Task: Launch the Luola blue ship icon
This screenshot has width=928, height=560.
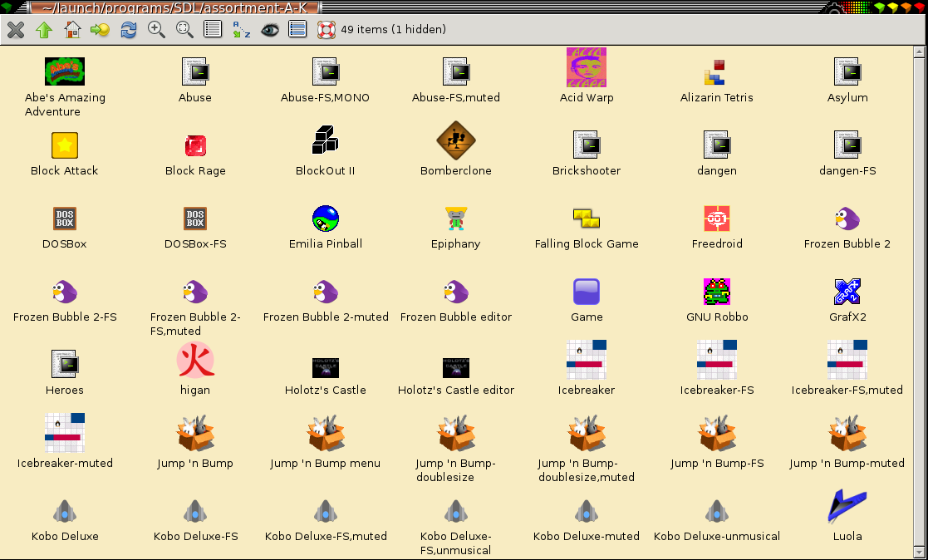Action: (847, 507)
